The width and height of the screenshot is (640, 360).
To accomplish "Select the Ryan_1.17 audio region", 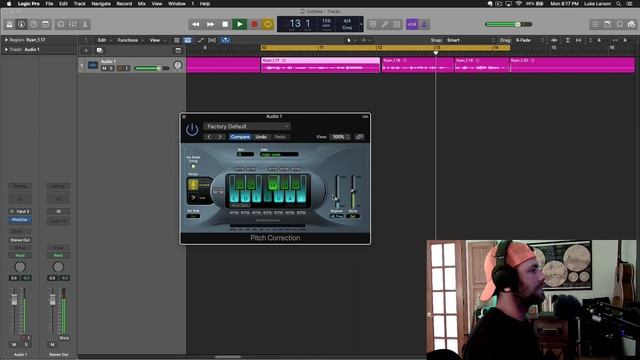I will click(320, 65).
